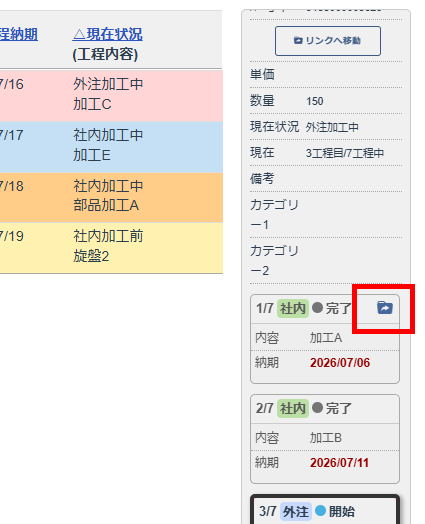Click the gray status dot for process 2/7
The height and width of the screenshot is (524, 425).
pyautogui.click(x=317, y=407)
